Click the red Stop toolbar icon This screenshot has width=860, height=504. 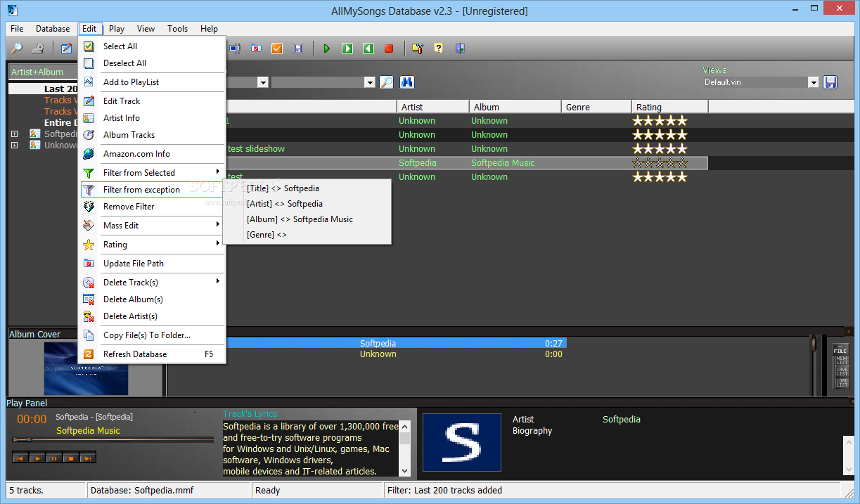tap(389, 49)
